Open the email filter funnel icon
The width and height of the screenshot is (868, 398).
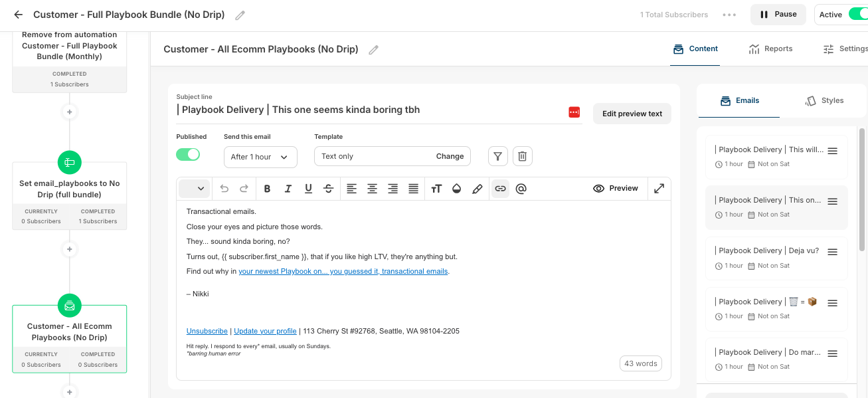tap(498, 156)
